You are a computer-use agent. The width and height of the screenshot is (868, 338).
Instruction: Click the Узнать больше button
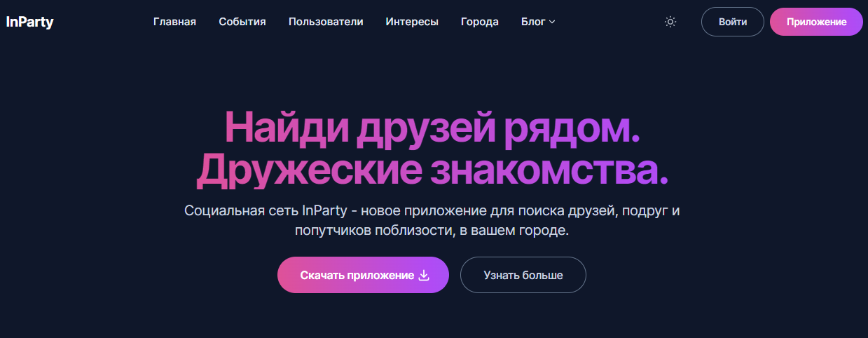(523, 276)
